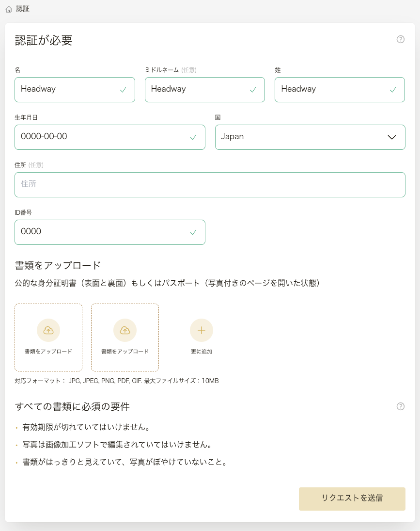This screenshot has height=531, width=420.
Task: Click the plus icon to add more documents
Action: 202,330
